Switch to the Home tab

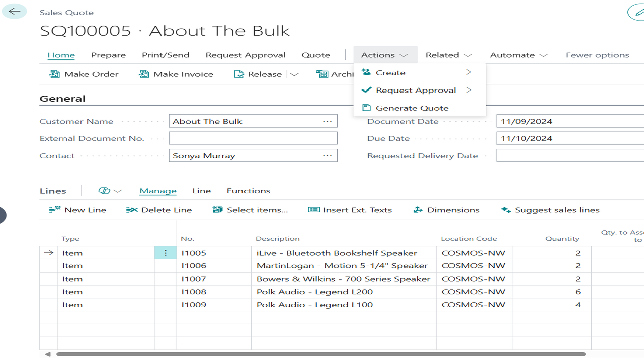[x=61, y=55]
